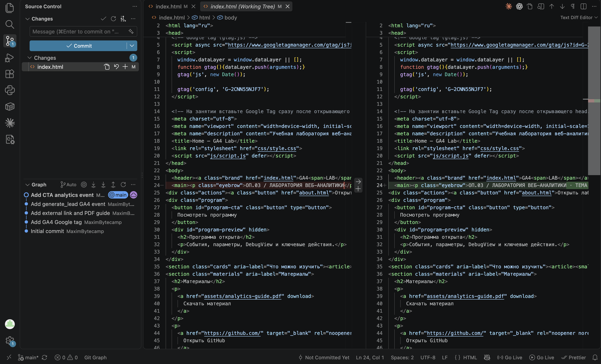
Task: Click the Prettier status bar item
Action: coord(573,357)
